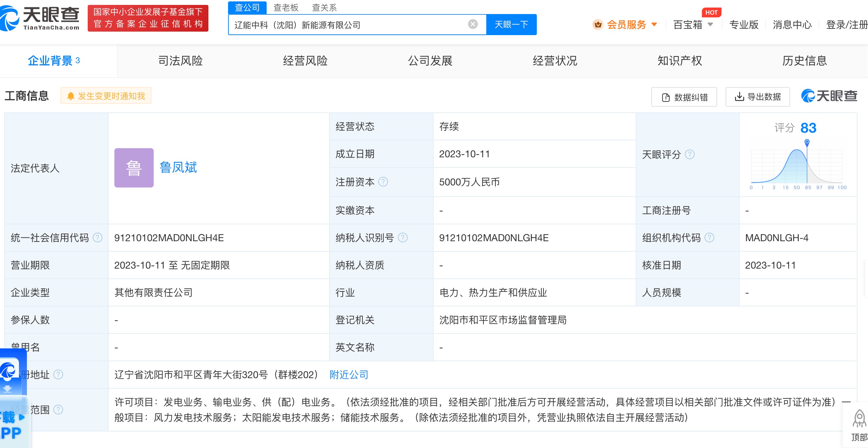
Task: Click help icon next to 经营范围
Action: [x=58, y=410]
